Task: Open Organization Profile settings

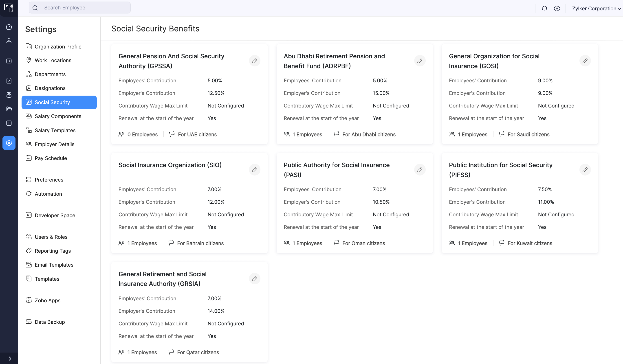Action: (x=58, y=46)
